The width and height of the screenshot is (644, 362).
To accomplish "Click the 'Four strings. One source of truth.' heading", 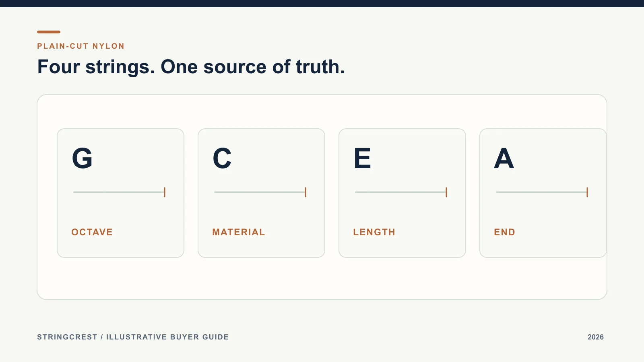I will (191, 67).
